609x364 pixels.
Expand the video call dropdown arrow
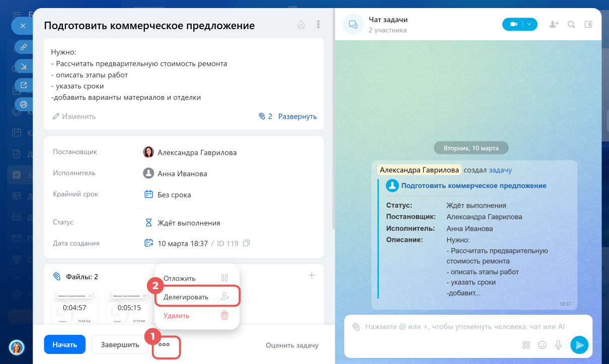pos(529,24)
